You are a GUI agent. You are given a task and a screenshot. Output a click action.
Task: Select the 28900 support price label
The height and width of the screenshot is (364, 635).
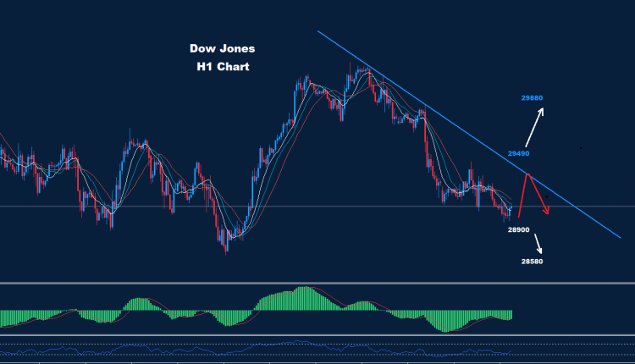pyautogui.click(x=518, y=230)
